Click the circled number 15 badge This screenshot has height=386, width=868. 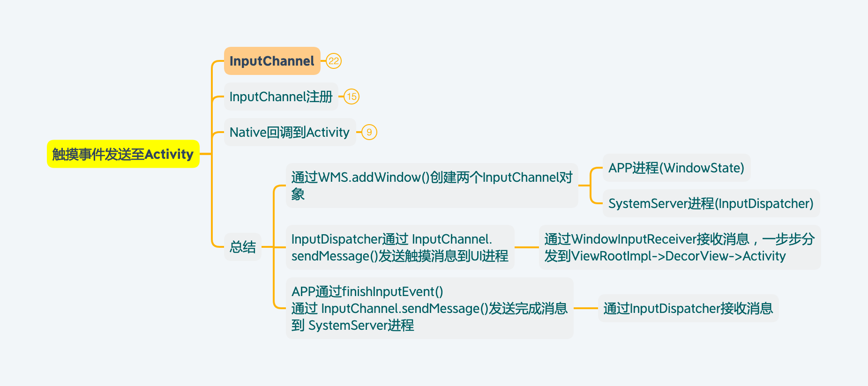pos(352,96)
